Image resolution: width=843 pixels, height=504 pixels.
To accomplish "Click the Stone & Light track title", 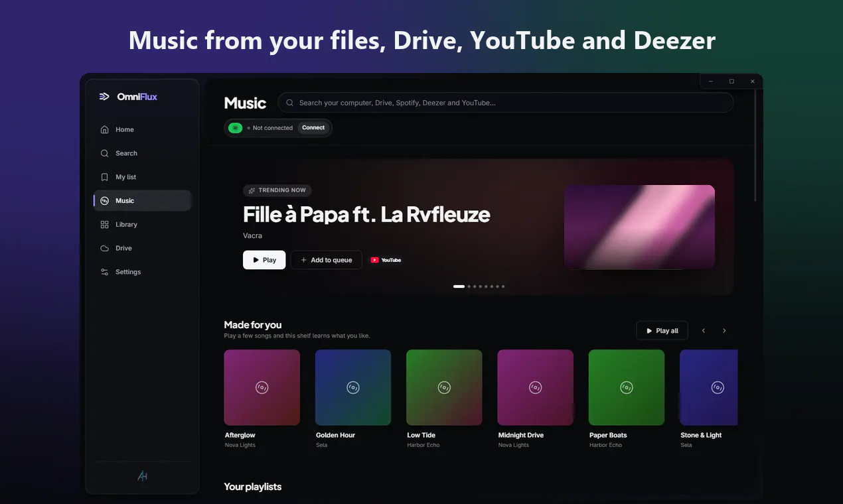I will (701, 435).
